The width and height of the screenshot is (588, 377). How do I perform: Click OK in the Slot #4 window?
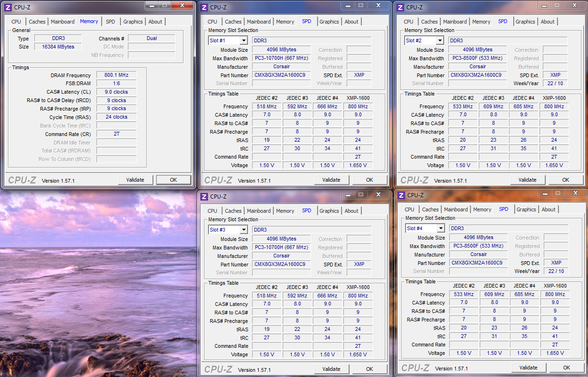[x=567, y=368]
